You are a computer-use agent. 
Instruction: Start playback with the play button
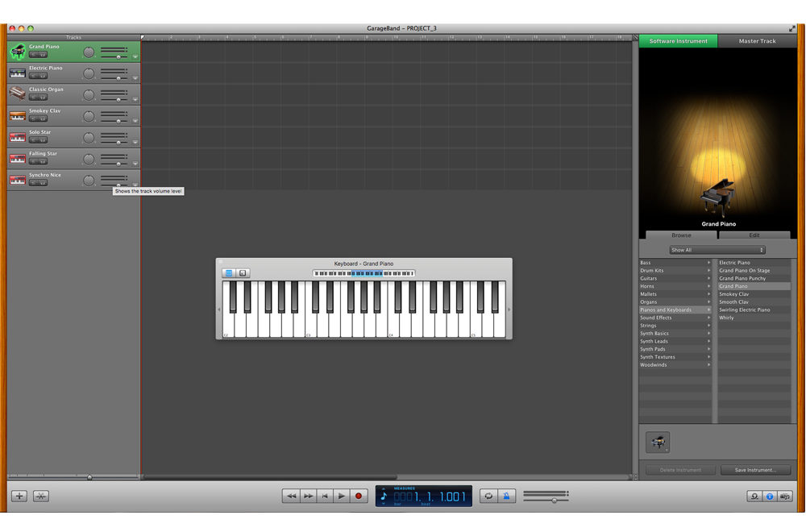pos(341,496)
